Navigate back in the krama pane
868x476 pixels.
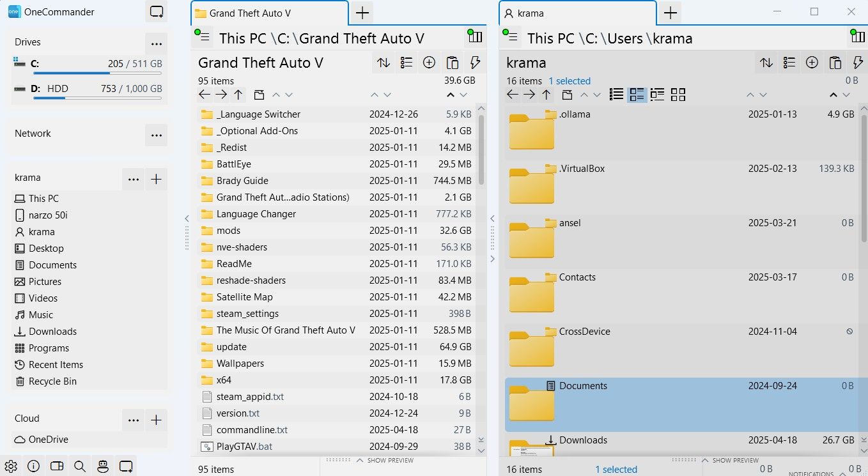click(x=513, y=95)
